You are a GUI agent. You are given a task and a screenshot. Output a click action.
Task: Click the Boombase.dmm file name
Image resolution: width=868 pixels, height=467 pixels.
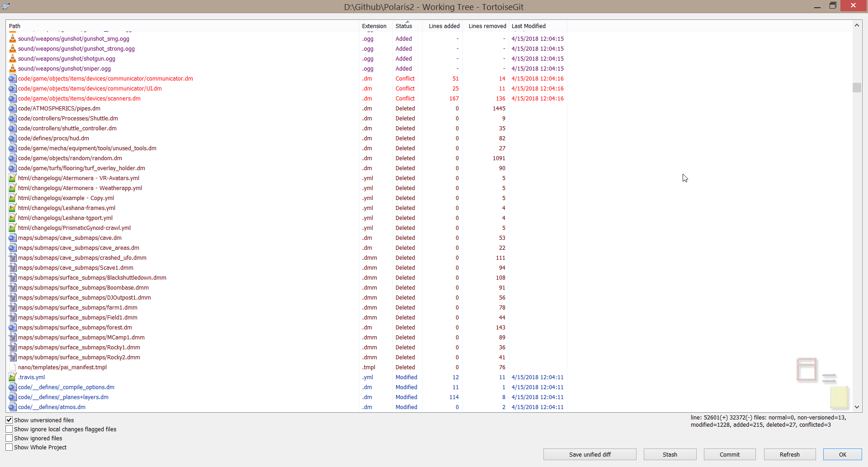pyautogui.click(x=83, y=288)
